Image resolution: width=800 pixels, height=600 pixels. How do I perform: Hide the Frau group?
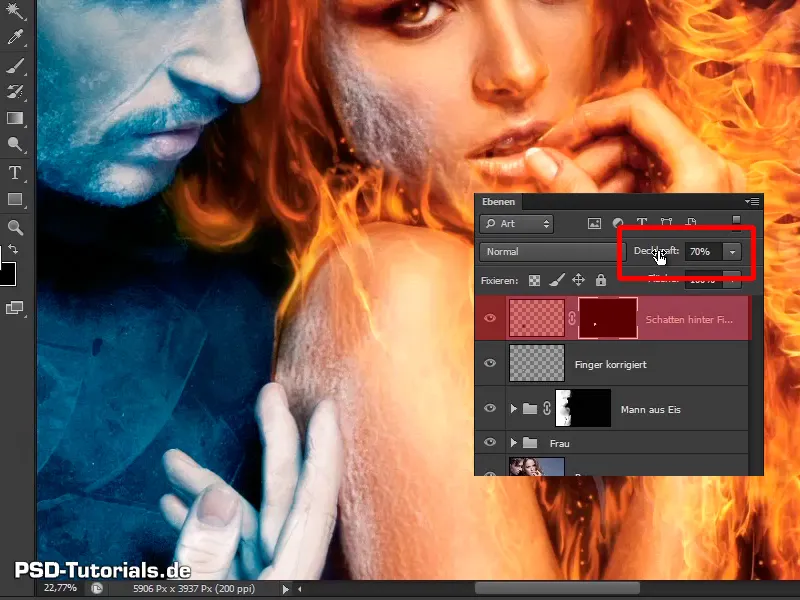pyautogui.click(x=490, y=442)
